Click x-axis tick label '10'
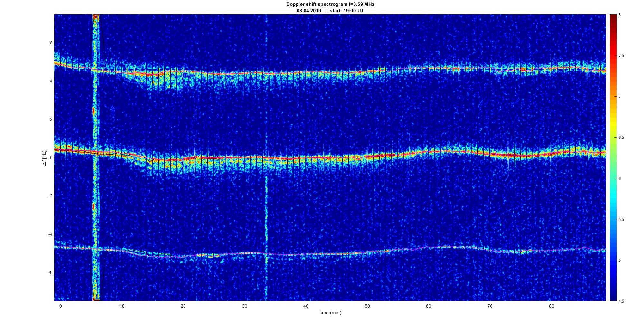The height and width of the screenshot is (323, 644). click(x=122, y=306)
